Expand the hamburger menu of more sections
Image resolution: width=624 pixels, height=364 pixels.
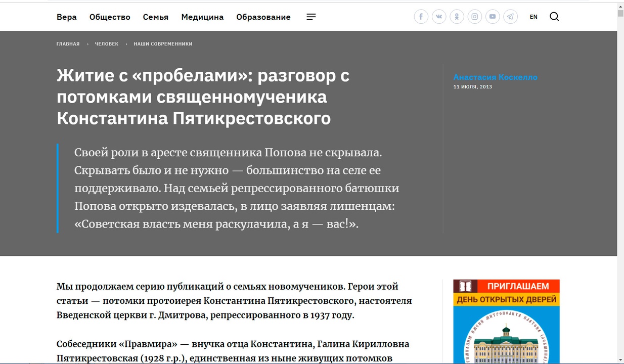click(x=311, y=17)
